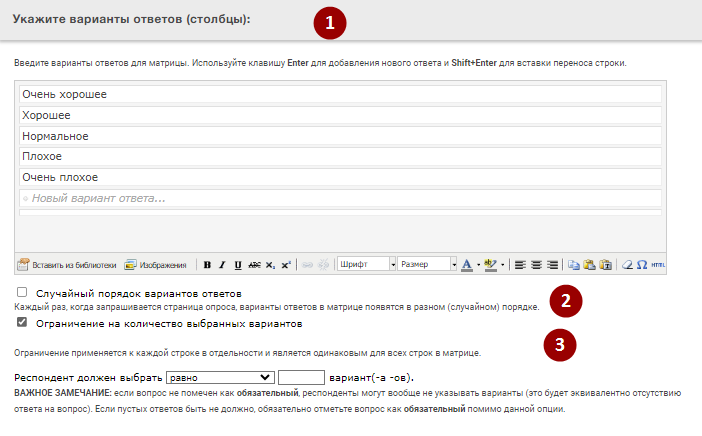Click the "Изображения" toolbar button
The height and width of the screenshot is (436, 702).
155,265
